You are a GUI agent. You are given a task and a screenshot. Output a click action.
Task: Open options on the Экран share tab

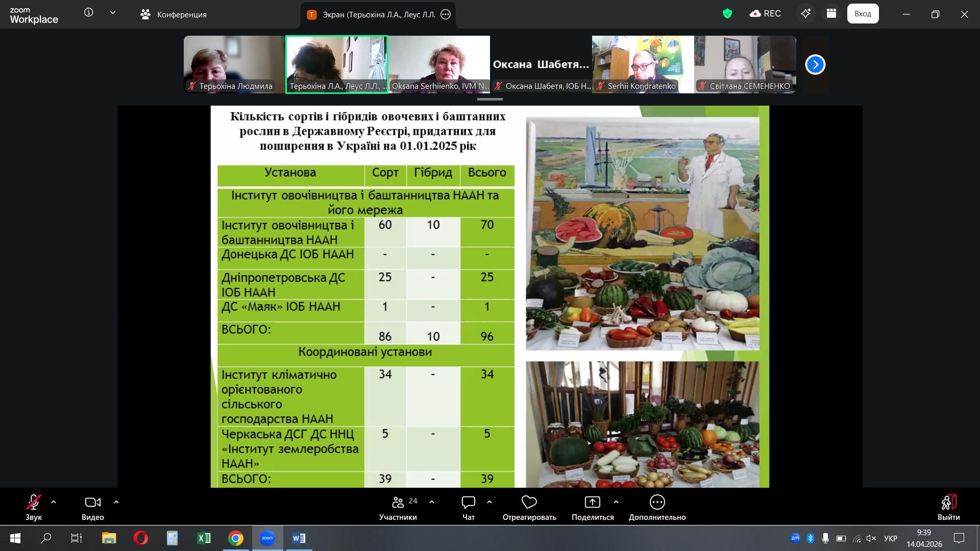point(446,14)
